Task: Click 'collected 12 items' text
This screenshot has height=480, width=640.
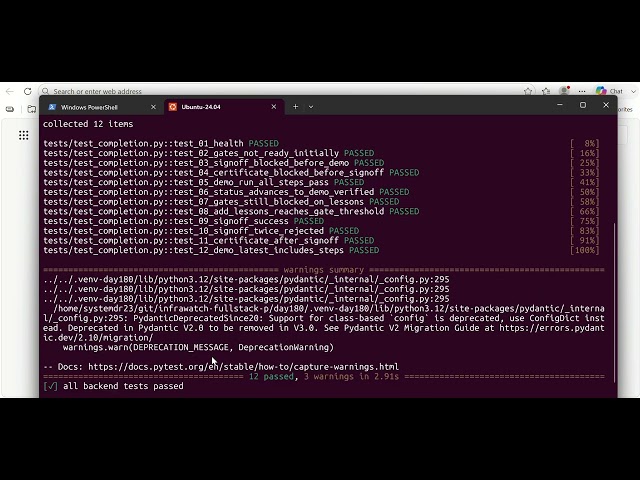Action: coord(88,124)
